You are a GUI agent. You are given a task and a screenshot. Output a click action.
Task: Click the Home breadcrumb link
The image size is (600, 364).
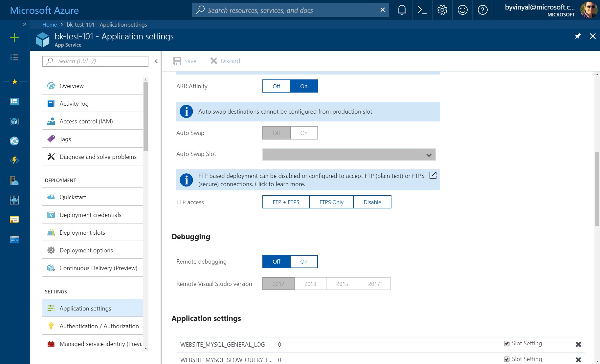(49, 25)
